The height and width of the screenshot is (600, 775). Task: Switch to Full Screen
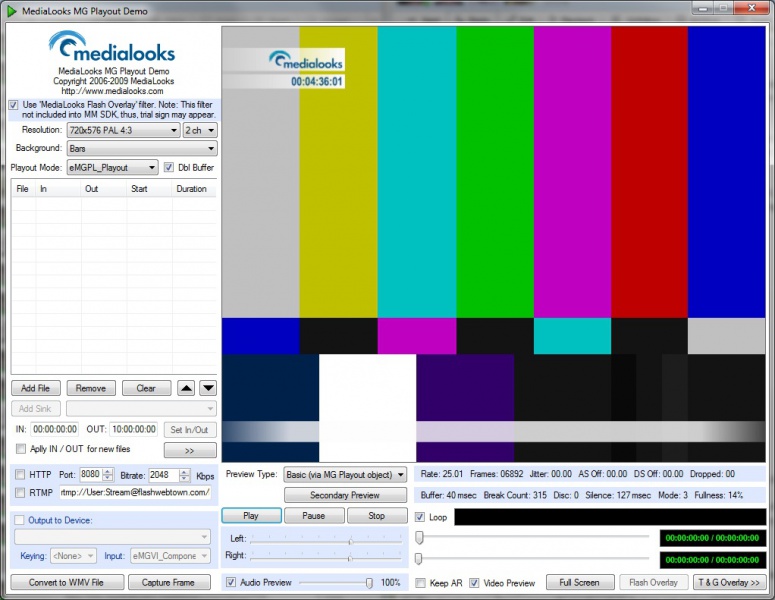[580, 582]
